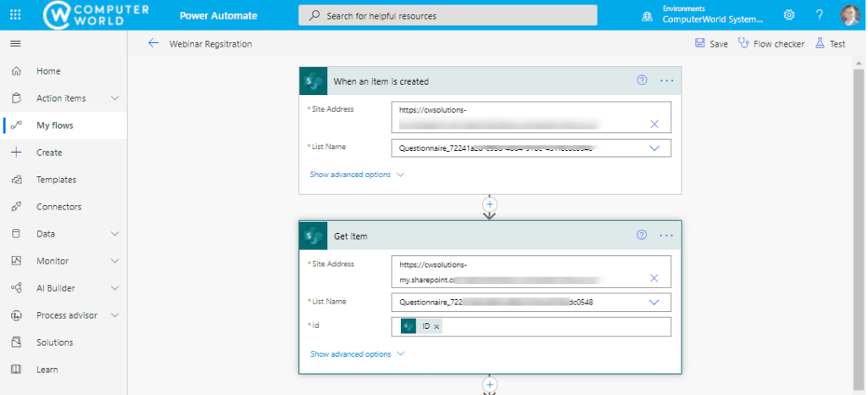Click the Solutions icon
The height and width of the screenshot is (395, 868).
coord(16,342)
